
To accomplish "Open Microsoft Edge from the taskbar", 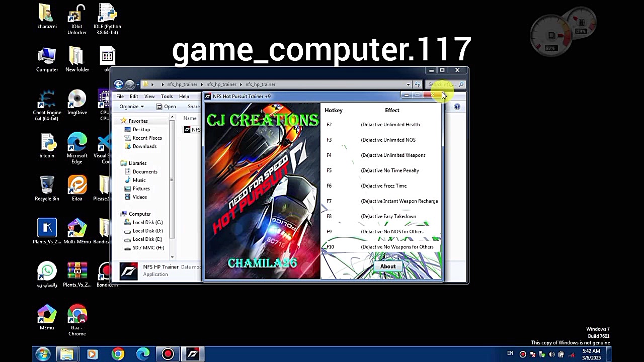I will click(x=143, y=354).
